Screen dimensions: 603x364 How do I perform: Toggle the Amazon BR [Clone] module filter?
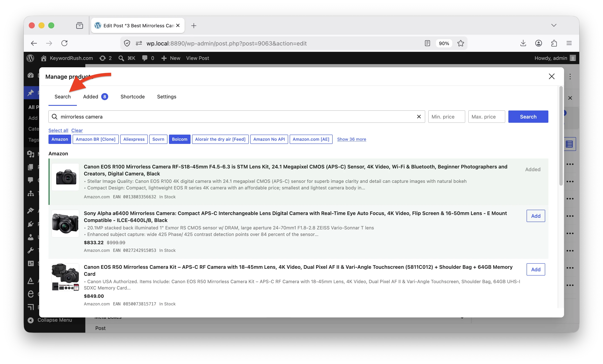95,139
